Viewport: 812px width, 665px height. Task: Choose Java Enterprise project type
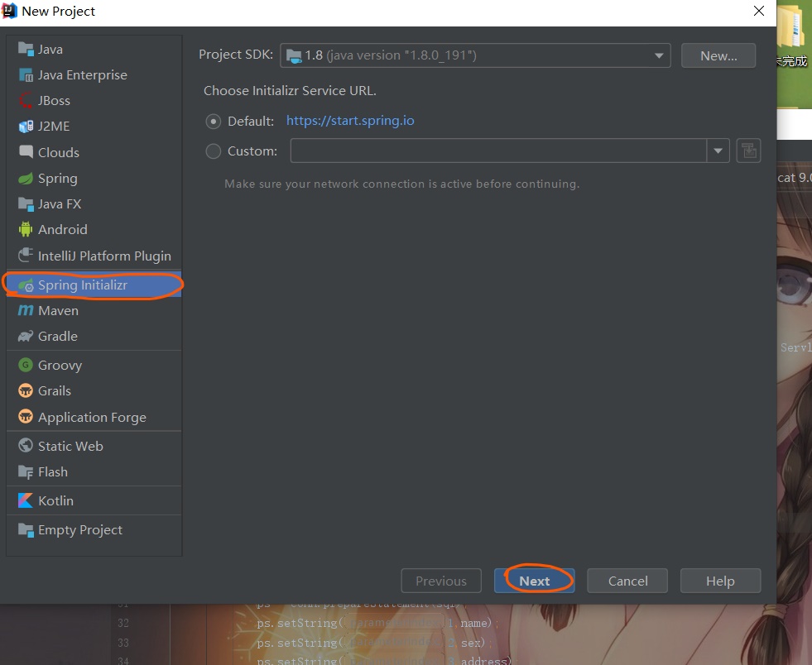tap(94, 75)
